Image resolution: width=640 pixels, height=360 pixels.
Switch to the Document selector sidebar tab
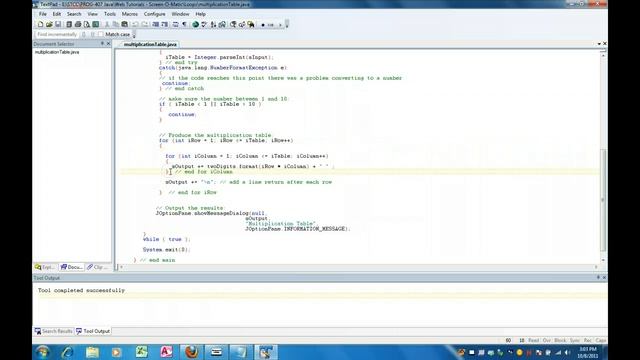pos(71,267)
